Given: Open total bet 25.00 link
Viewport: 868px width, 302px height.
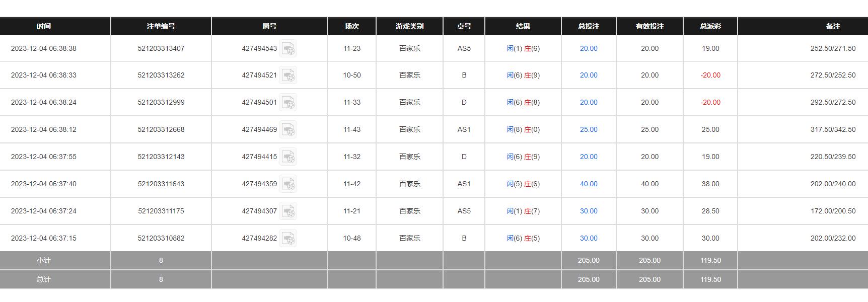Looking at the screenshot, I should pyautogui.click(x=589, y=130).
